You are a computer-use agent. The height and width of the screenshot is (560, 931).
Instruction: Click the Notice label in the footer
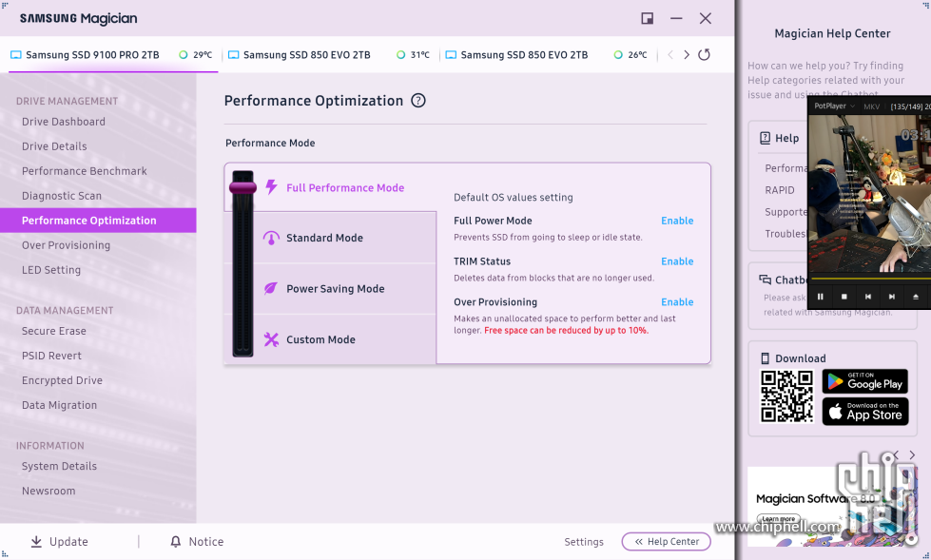(206, 542)
